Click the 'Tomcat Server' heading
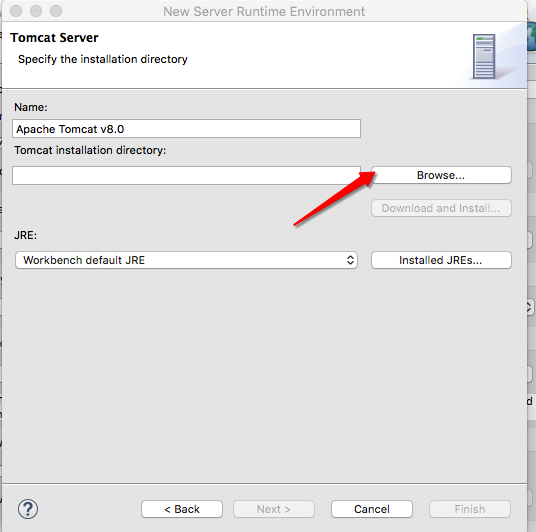Viewport: 536px width, 532px height. pyautogui.click(x=54, y=38)
